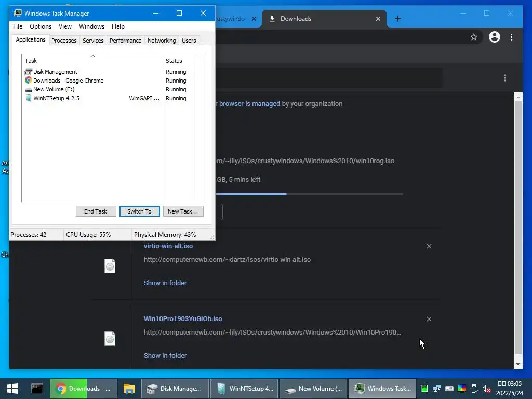The height and width of the screenshot is (399, 532).
Task: Open Task Manager Options menu
Action: [x=41, y=26]
